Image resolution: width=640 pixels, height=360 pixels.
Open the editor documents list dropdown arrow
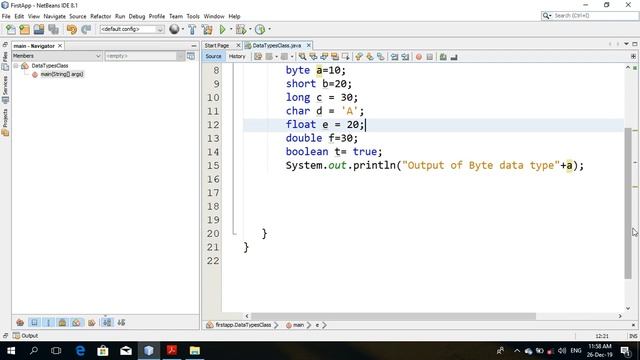[626, 44]
